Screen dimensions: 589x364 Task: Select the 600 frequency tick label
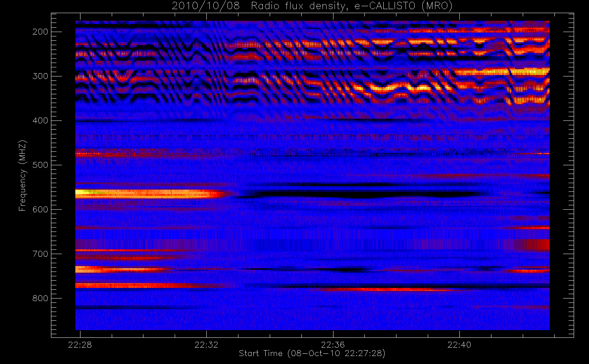tap(40, 209)
